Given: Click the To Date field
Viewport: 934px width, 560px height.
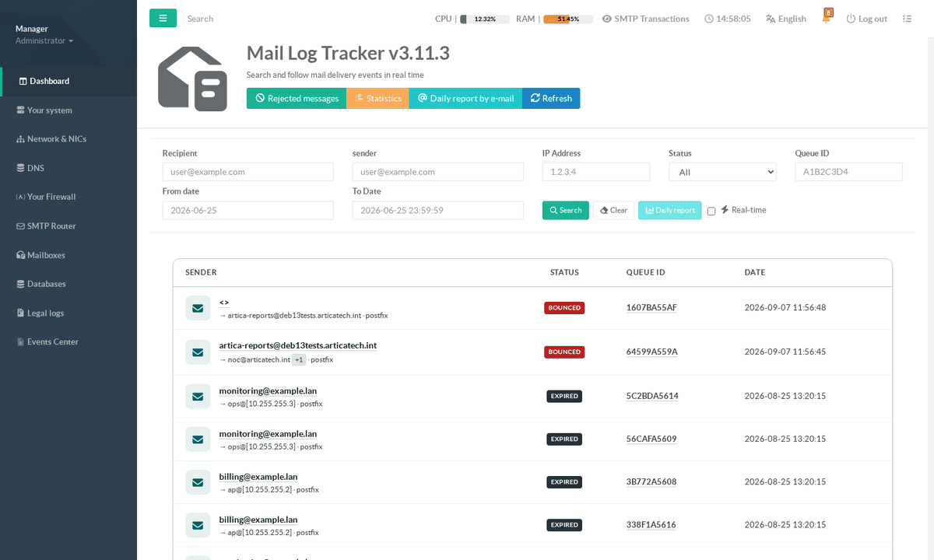Looking at the screenshot, I should click(438, 210).
